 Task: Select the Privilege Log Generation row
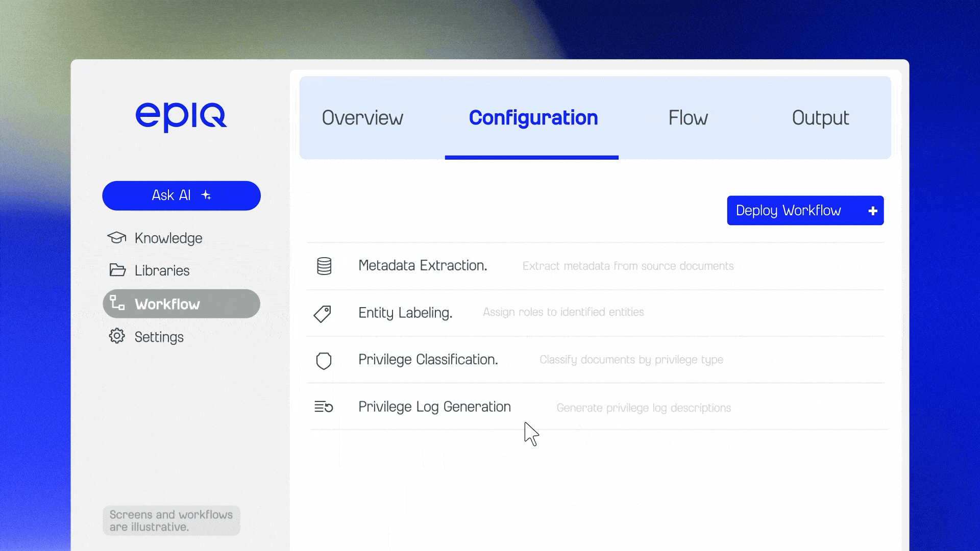click(x=434, y=407)
